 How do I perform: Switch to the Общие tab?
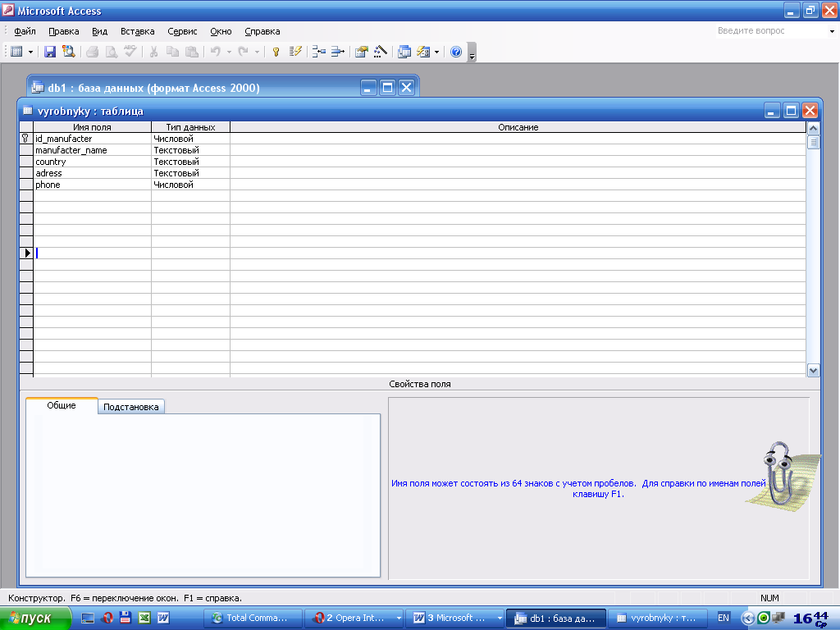click(62, 405)
